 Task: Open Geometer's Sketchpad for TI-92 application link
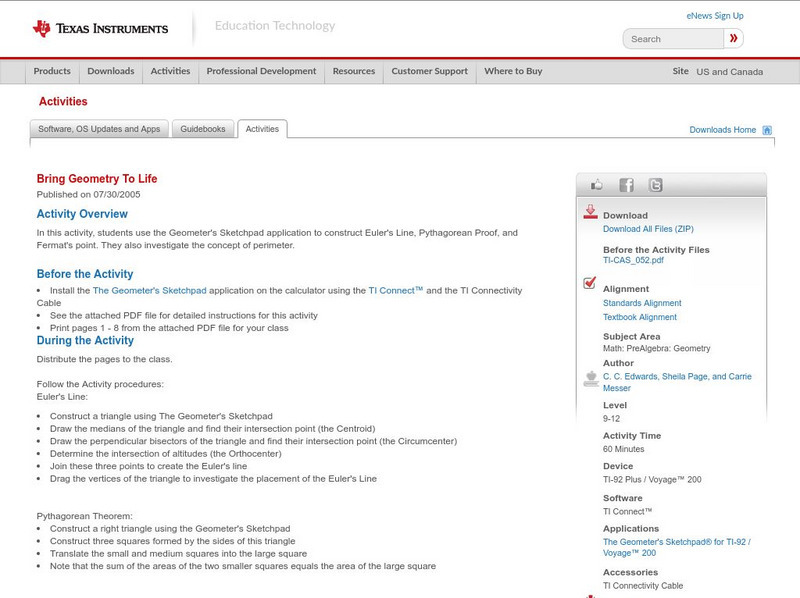click(x=677, y=547)
